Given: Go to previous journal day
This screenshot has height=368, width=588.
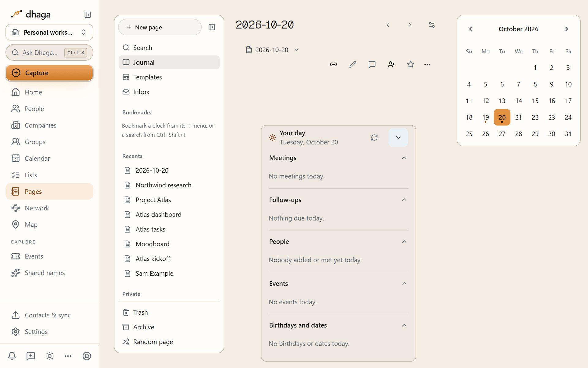Looking at the screenshot, I should tap(388, 25).
